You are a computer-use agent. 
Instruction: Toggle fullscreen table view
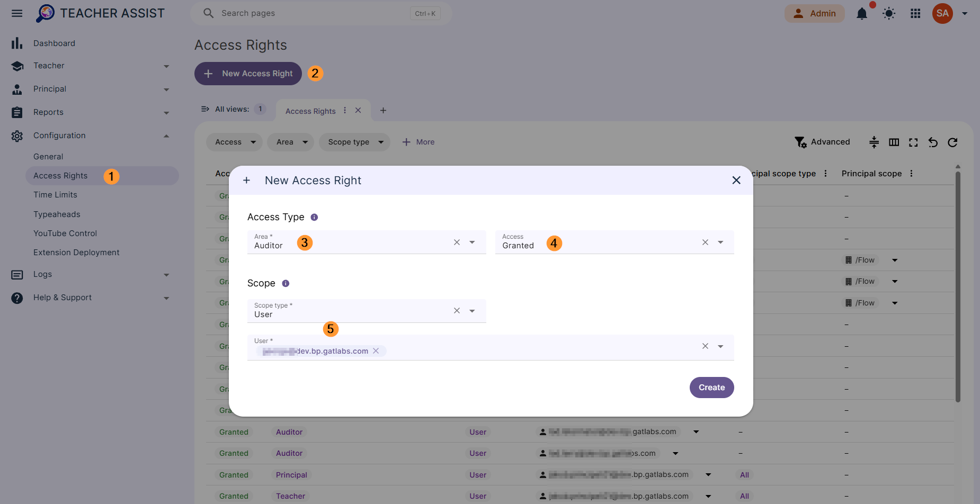pos(913,142)
